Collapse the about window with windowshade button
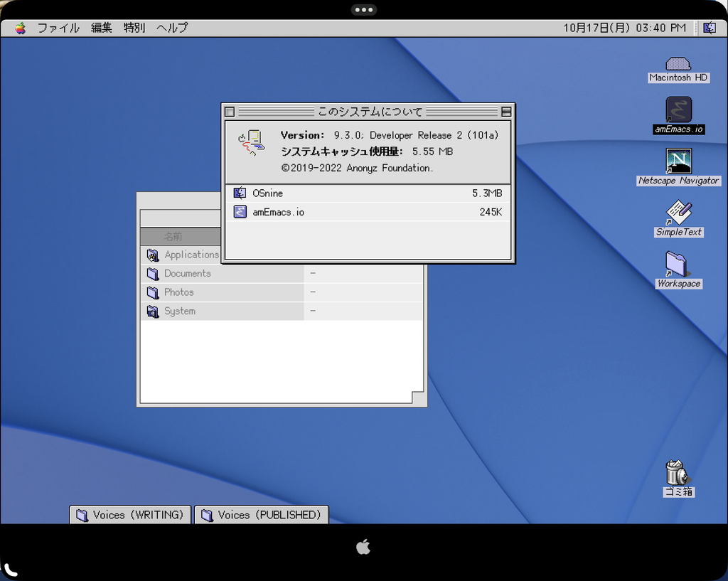728x581 pixels. (x=506, y=112)
